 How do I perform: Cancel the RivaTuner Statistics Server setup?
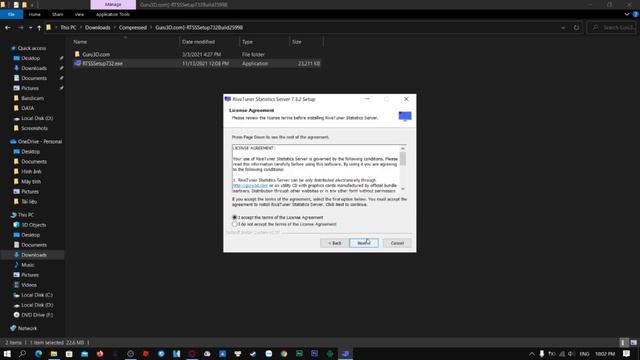coord(397,243)
